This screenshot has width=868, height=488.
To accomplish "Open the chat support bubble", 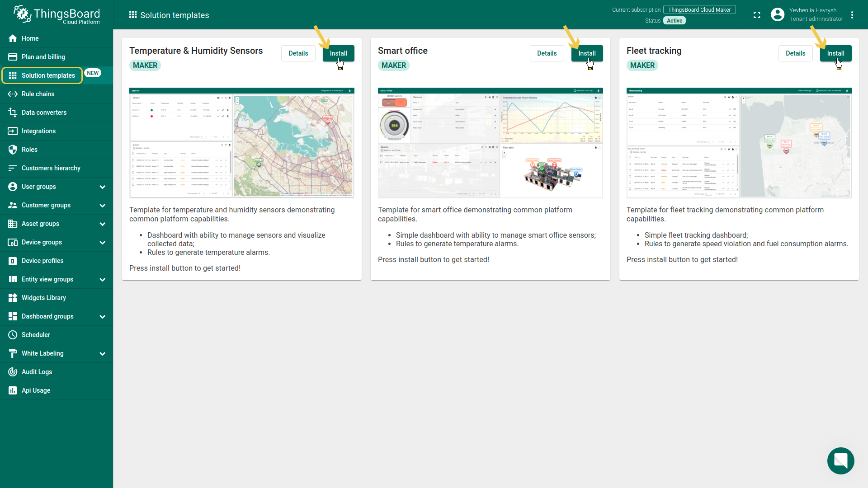I will (840, 460).
